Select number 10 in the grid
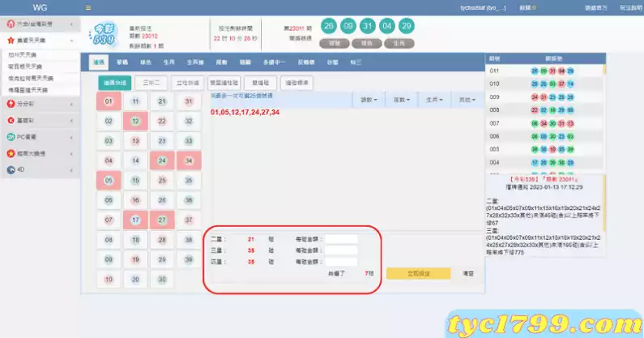644x338 pixels. point(109,279)
